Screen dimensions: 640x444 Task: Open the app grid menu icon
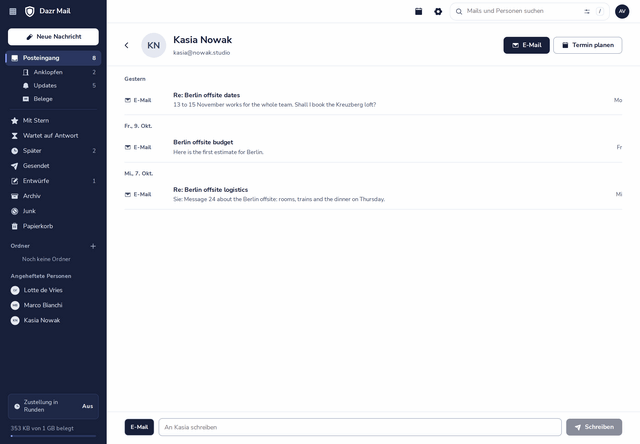point(13,11)
